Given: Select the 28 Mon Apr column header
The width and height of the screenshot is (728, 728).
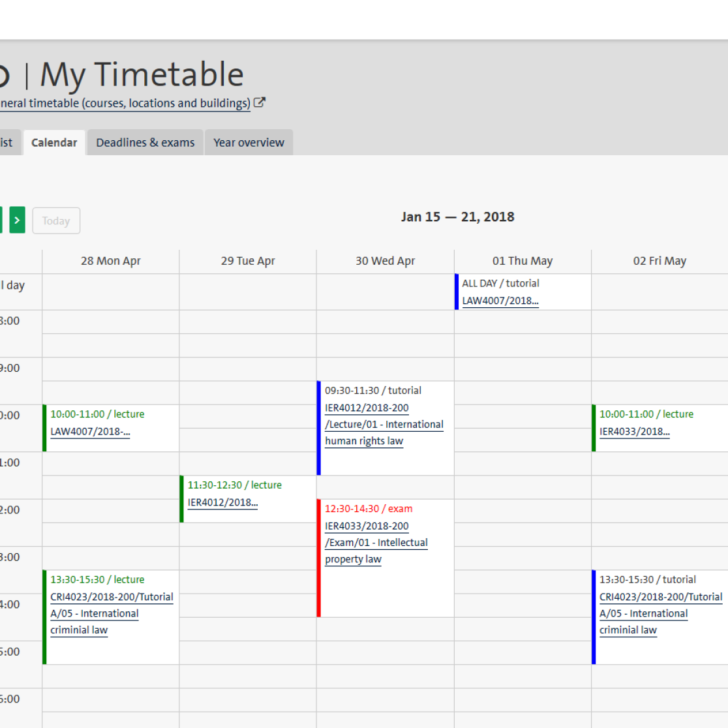Looking at the screenshot, I should 110,261.
